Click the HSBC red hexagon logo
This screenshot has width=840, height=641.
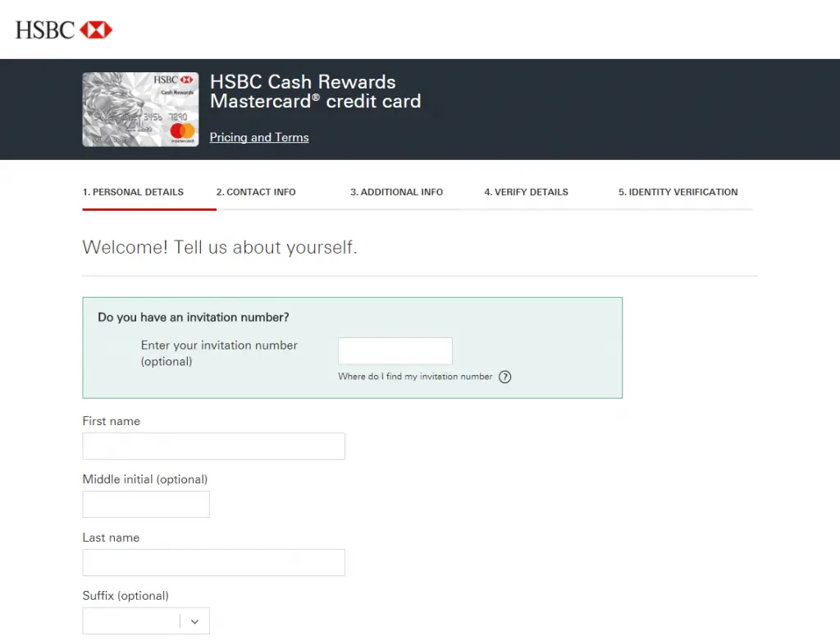tap(96, 30)
